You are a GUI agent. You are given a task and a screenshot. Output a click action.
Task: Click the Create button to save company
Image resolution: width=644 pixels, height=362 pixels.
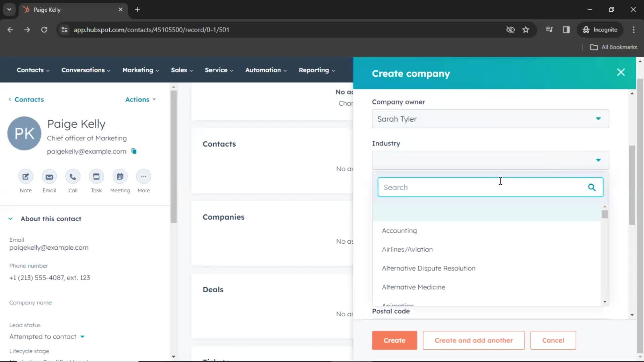click(394, 340)
